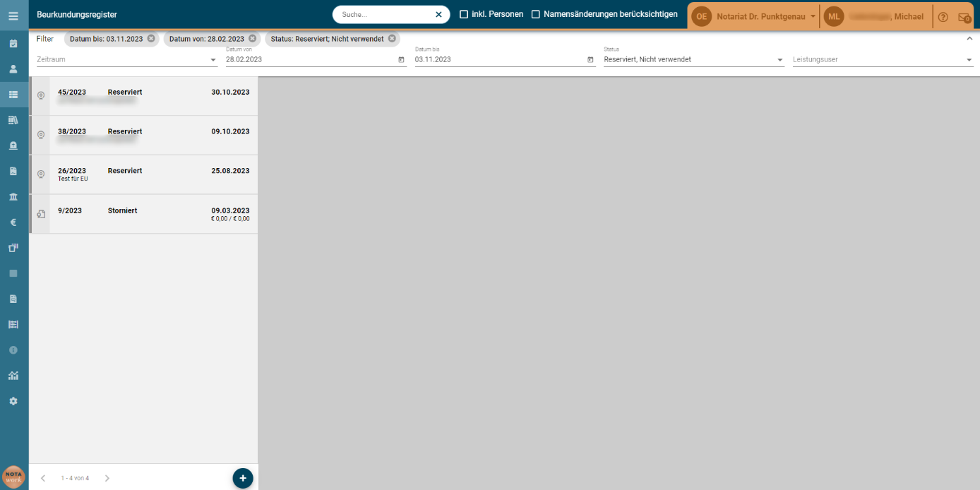Open the abacus sidebar icon
The image size is (980, 490).
click(x=13, y=324)
